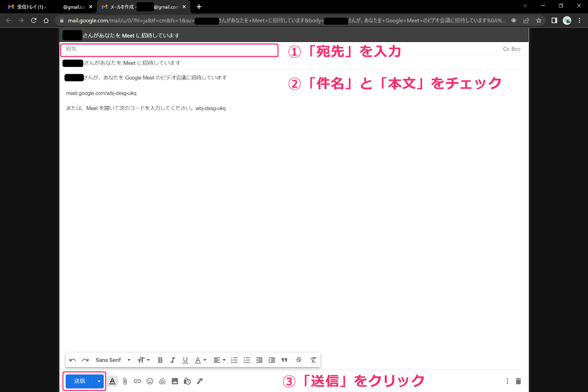Reload the current page
The width and height of the screenshot is (588, 392).
coord(33,20)
